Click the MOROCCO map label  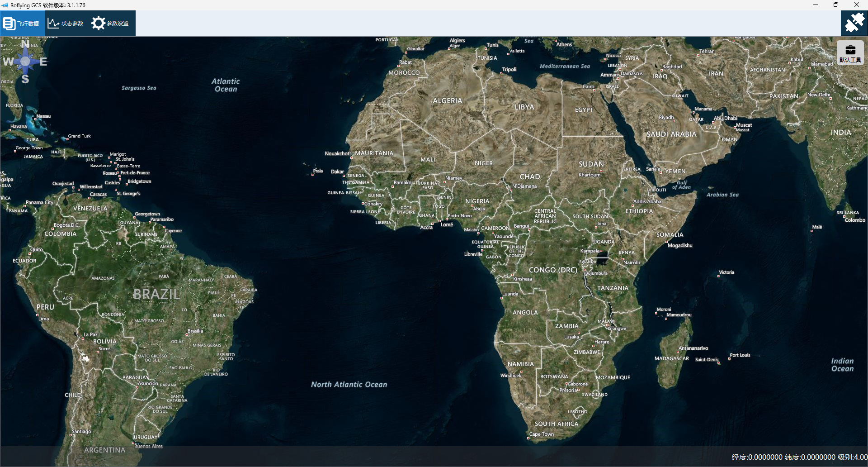point(404,73)
